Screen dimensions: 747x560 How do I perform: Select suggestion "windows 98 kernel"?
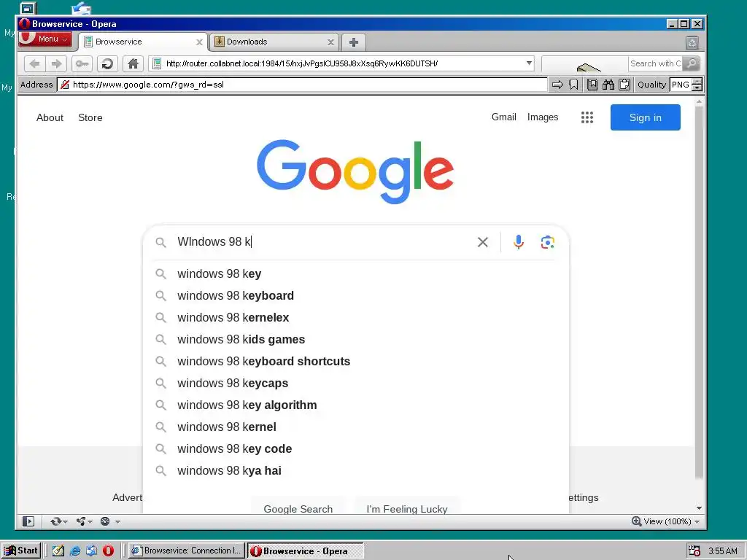point(356,427)
